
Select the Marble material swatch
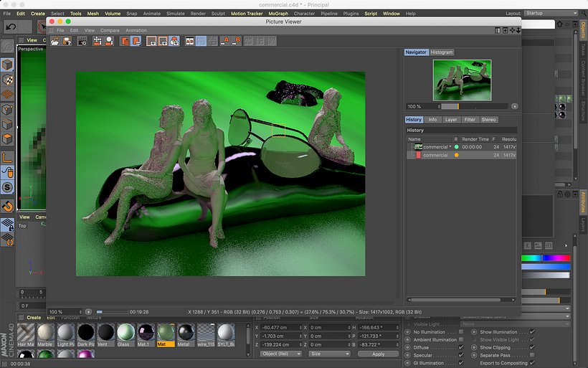(x=46, y=335)
